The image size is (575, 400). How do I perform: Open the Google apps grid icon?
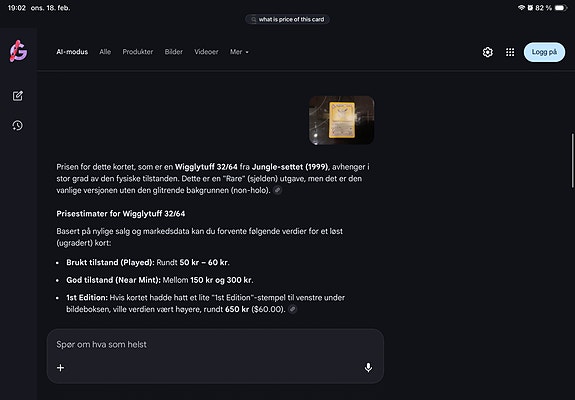tap(510, 52)
